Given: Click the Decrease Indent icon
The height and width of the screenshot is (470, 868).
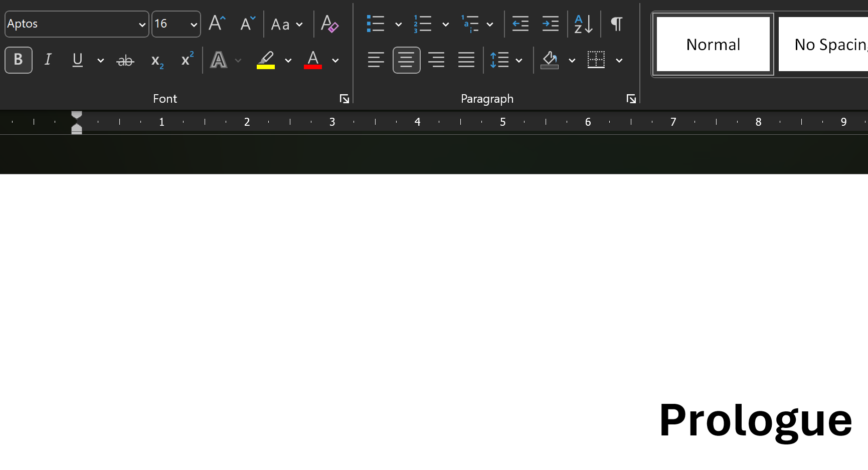Looking at the screenshot, I should (x=520, y=24).
